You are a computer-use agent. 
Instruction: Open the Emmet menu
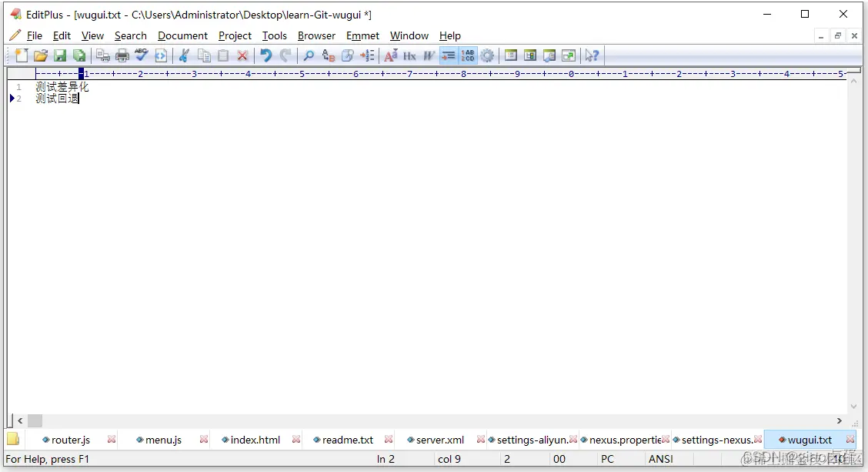point(362,35)
